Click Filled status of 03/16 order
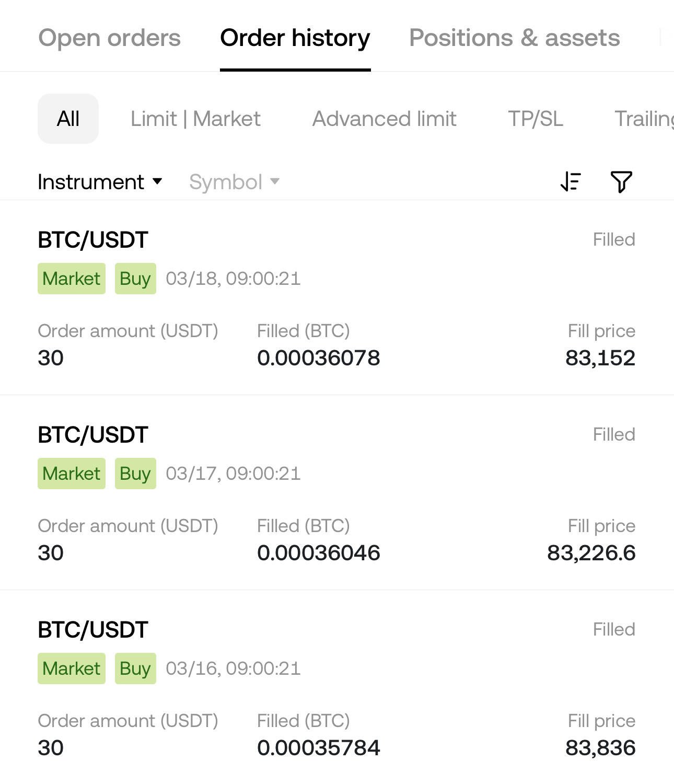Viewport: 674px width, 784px height. click(614, 629)
